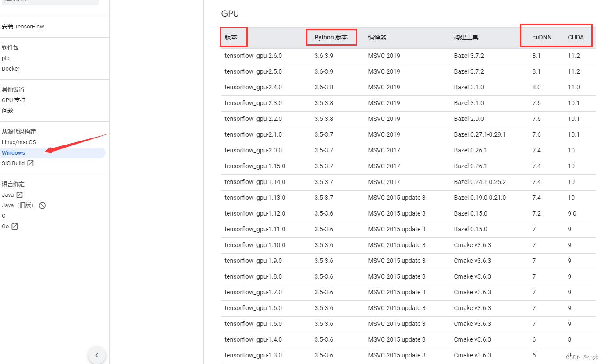Select the tensorflow_gpu-1.12.0 cell
Viewport: 608px width, 364px height.
(x=255, y=213)
